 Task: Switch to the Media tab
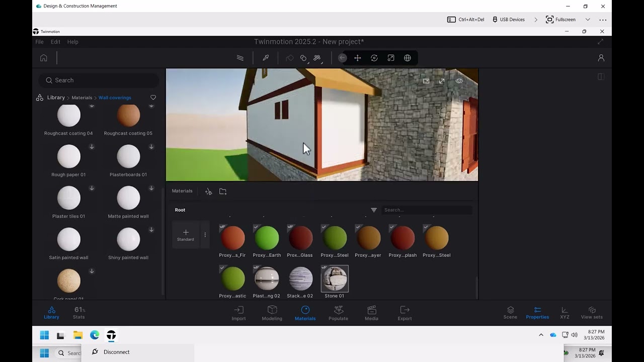[x=371, y=313]
